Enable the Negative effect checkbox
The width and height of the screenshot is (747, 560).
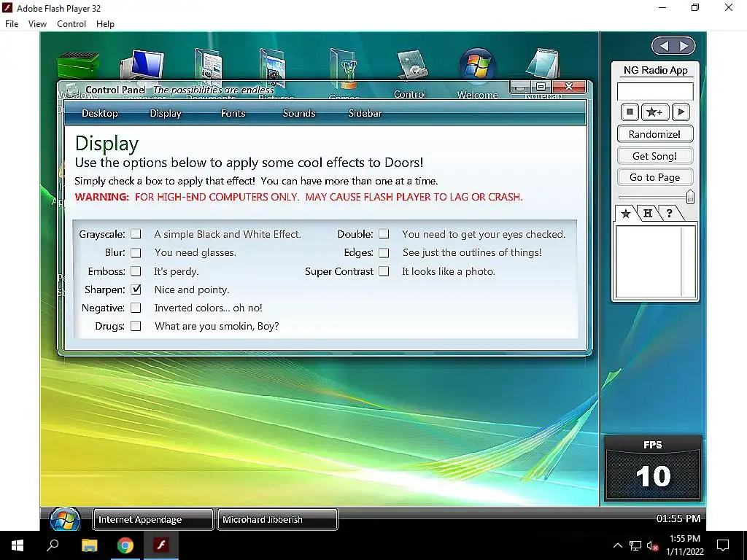tap(136, 308)
